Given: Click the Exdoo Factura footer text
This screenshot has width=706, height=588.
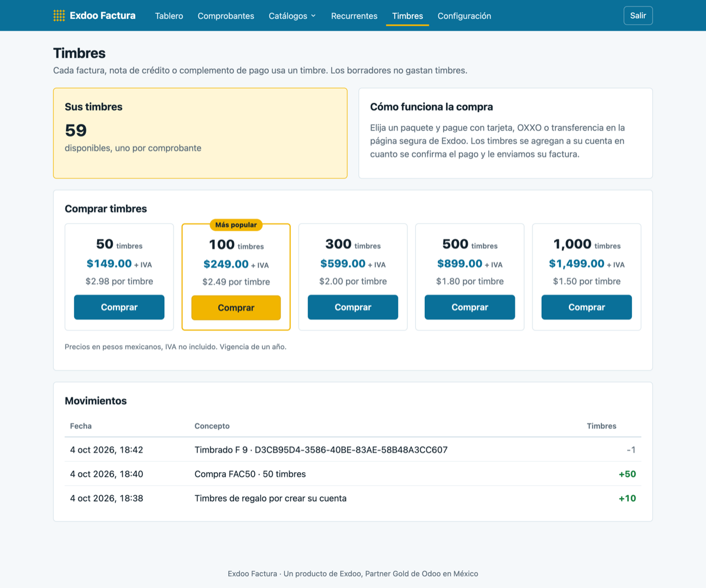Looking at the screenshot, I should (x=353, y=573).
